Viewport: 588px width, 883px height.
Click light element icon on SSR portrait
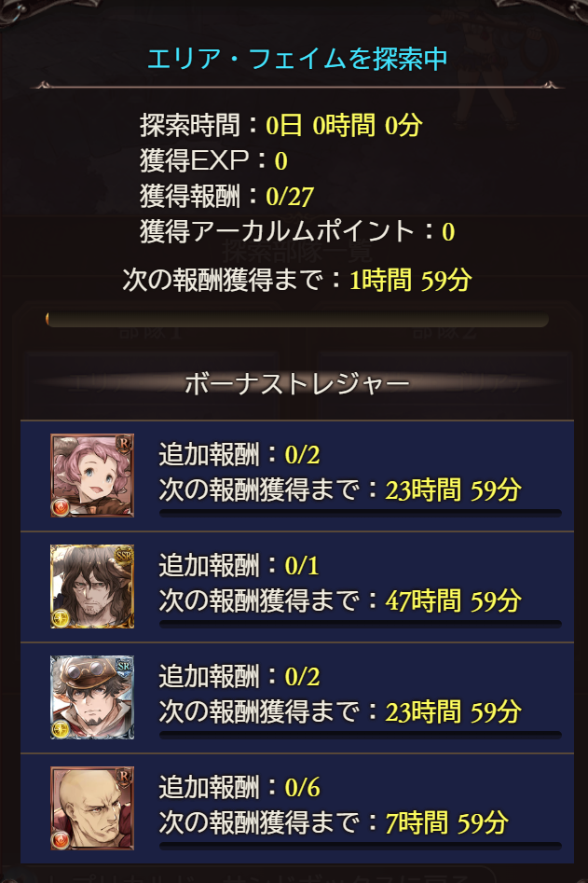click(61, 618)
